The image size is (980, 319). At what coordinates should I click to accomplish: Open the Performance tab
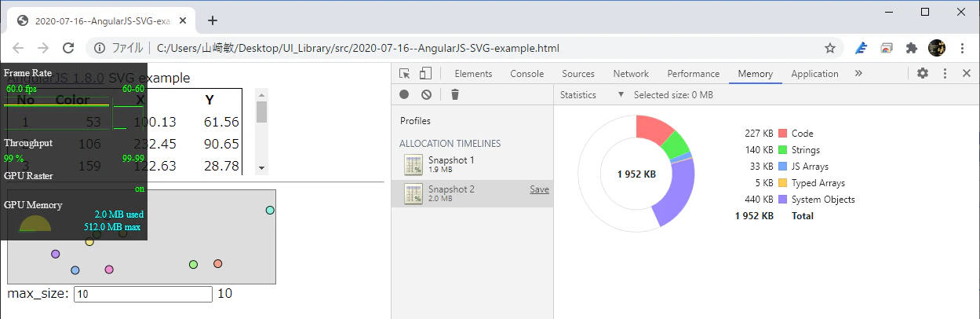693,74
